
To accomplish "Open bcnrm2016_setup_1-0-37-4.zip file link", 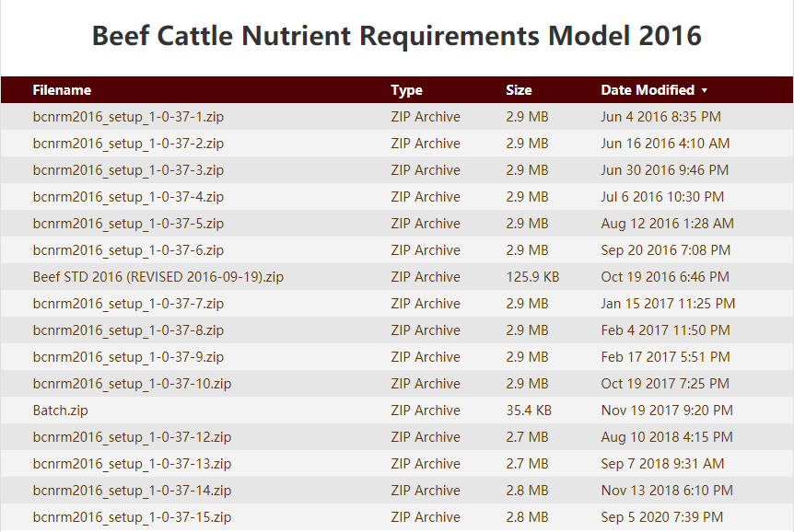I will click(128, 197).
